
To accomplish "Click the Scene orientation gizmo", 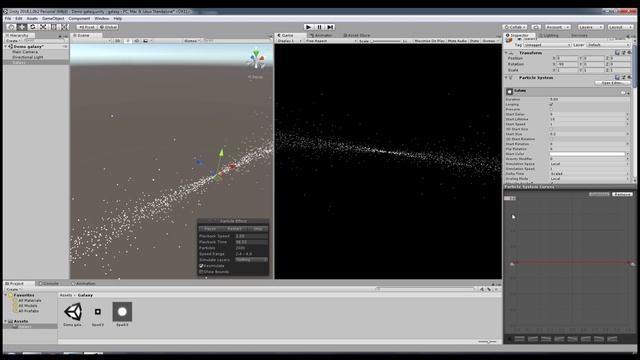I will point(256,60).
